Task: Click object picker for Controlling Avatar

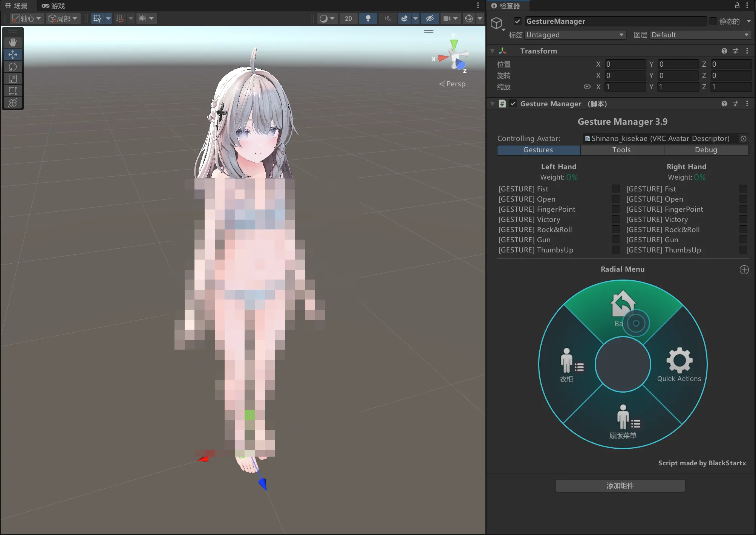Action: (744, 139)
